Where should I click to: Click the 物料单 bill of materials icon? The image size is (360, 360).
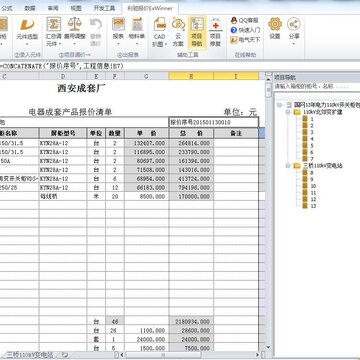(x=137, y=25)
